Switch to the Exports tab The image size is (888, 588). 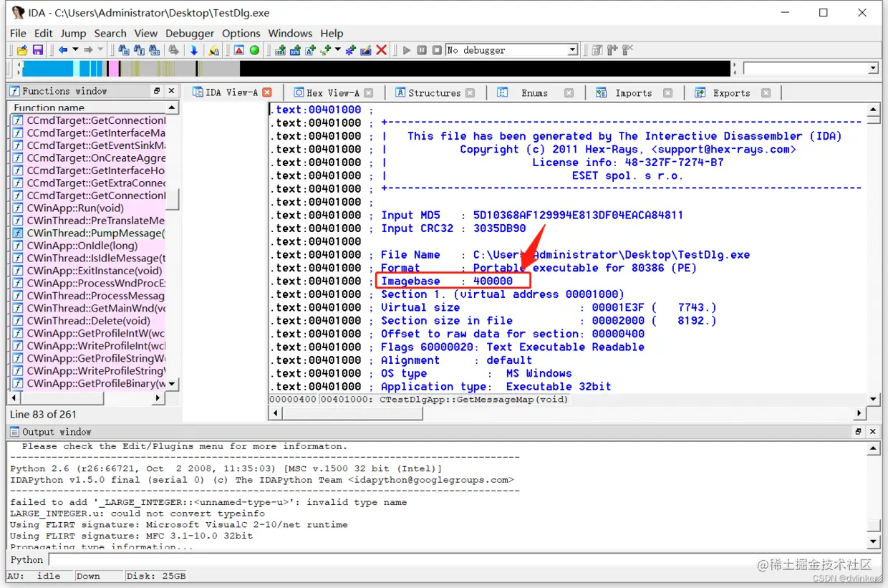point(731,92)
